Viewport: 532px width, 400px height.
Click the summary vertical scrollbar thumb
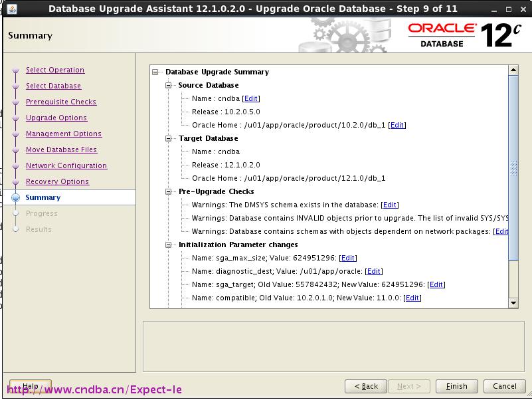(513, 167)
